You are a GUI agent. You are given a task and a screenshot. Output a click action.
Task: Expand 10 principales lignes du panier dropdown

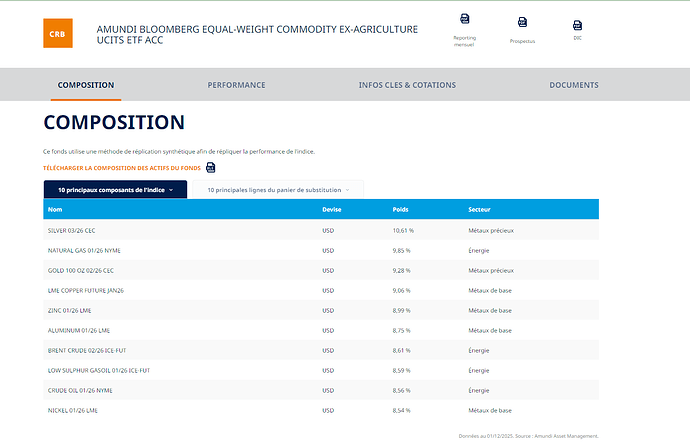(x=277, y=189)
